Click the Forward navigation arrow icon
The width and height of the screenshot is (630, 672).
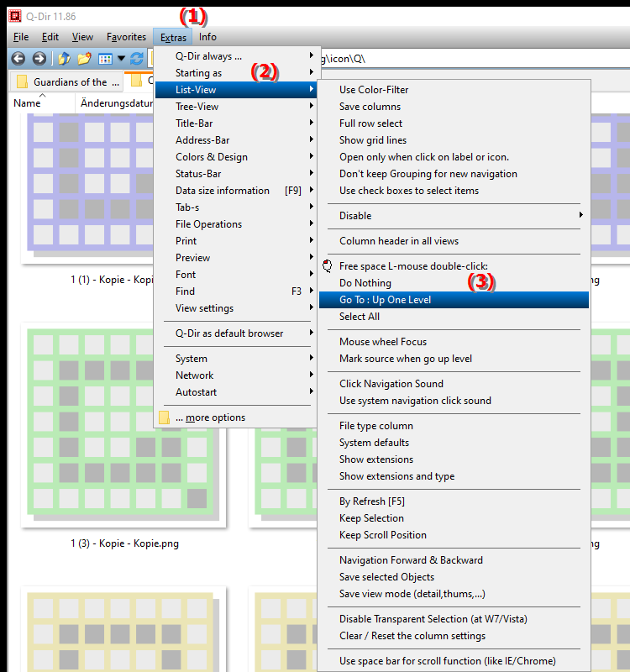pyautogui.click(x=39, y=58)
